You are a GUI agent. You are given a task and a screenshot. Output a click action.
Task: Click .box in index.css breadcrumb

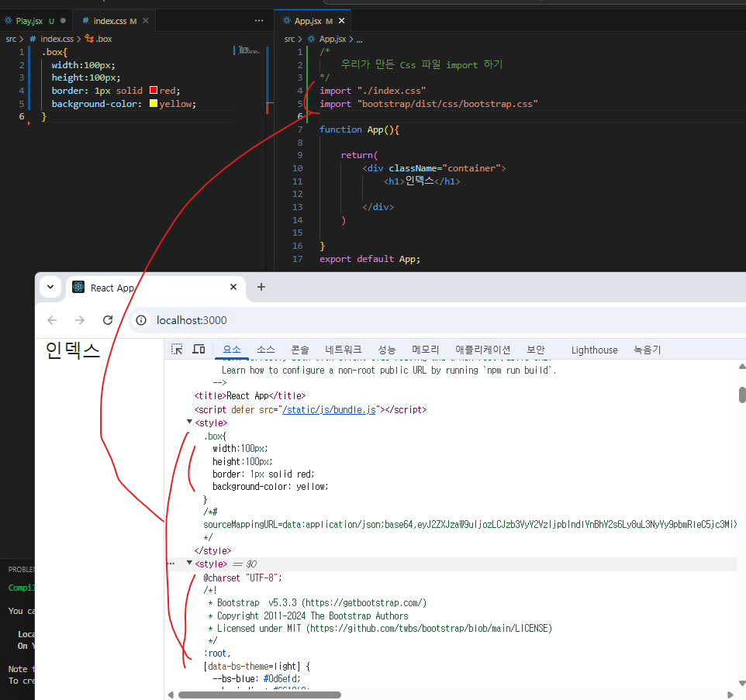99,39
